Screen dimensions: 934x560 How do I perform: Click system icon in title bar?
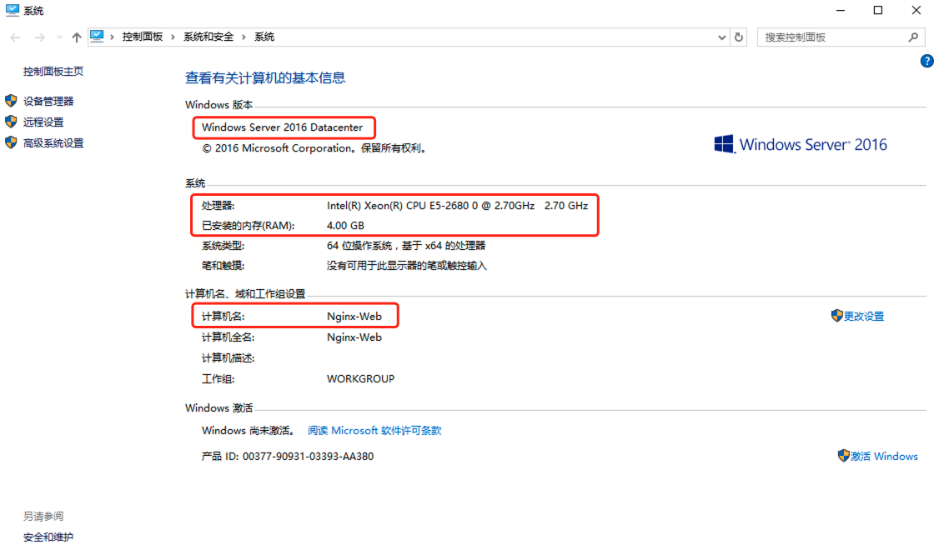12,10
